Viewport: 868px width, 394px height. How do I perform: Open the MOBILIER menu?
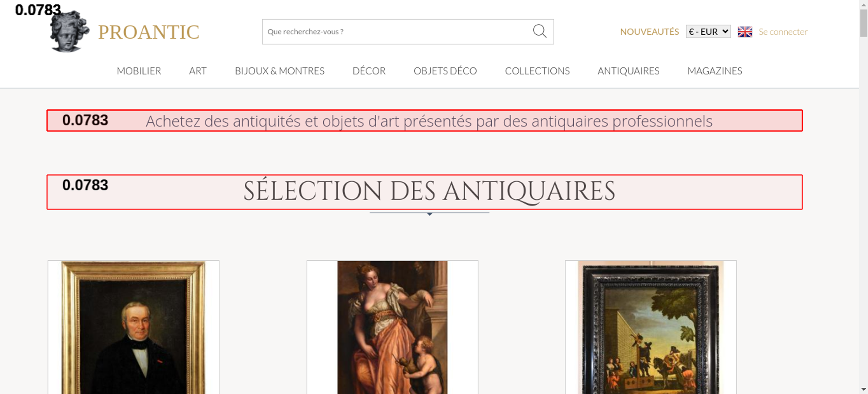coord(139,71)
